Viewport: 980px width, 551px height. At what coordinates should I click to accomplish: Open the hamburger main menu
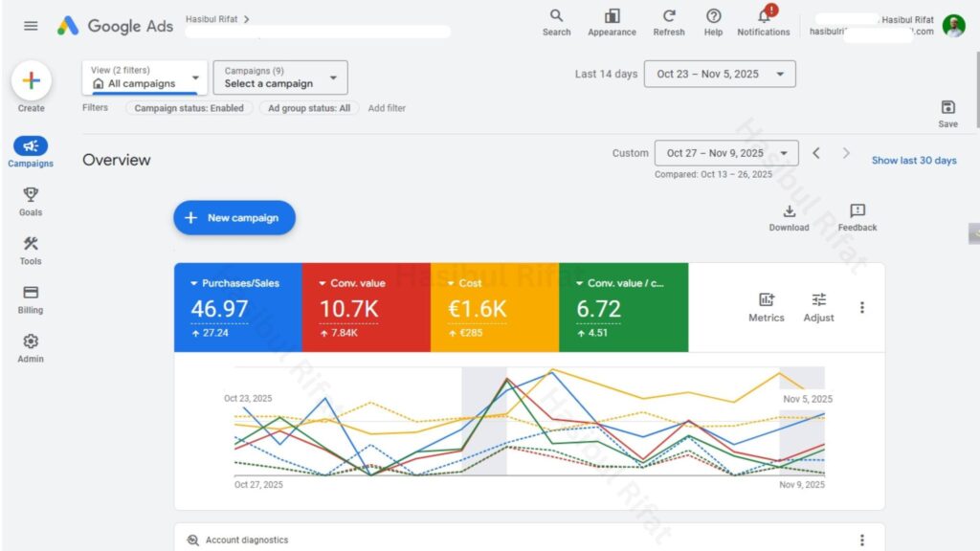coord(31,26)
